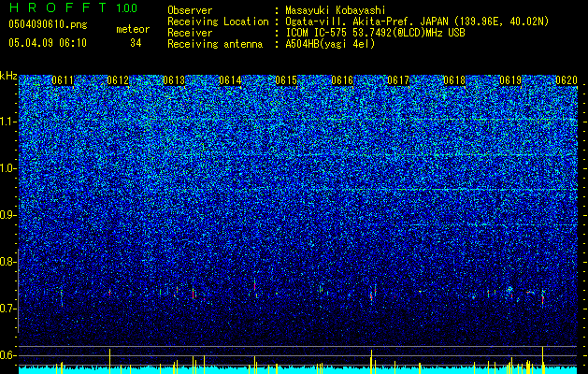
Task: Click the kHz axis unit label
Action: point(8,76)
